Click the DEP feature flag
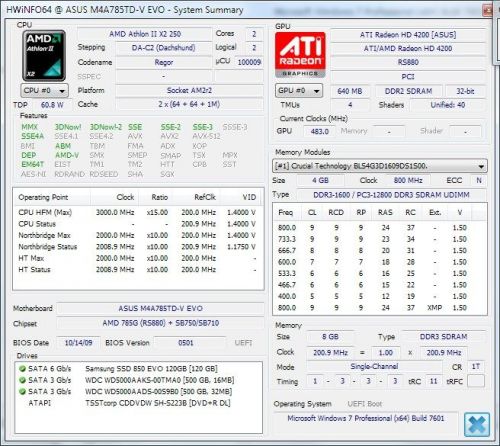Viewport: 500px width, 446px height. click(29, 155)
